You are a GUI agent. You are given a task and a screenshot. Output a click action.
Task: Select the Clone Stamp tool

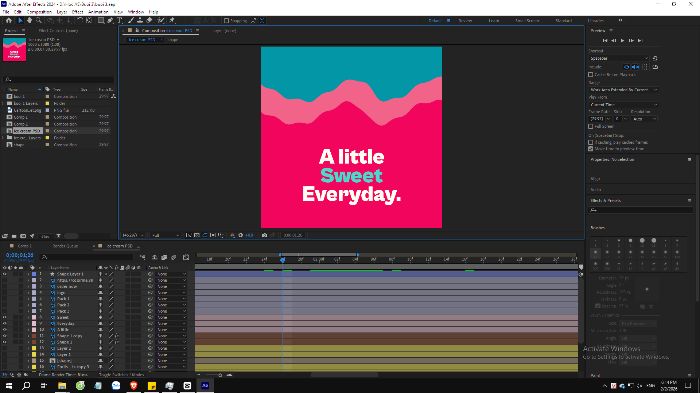(140, 21)
